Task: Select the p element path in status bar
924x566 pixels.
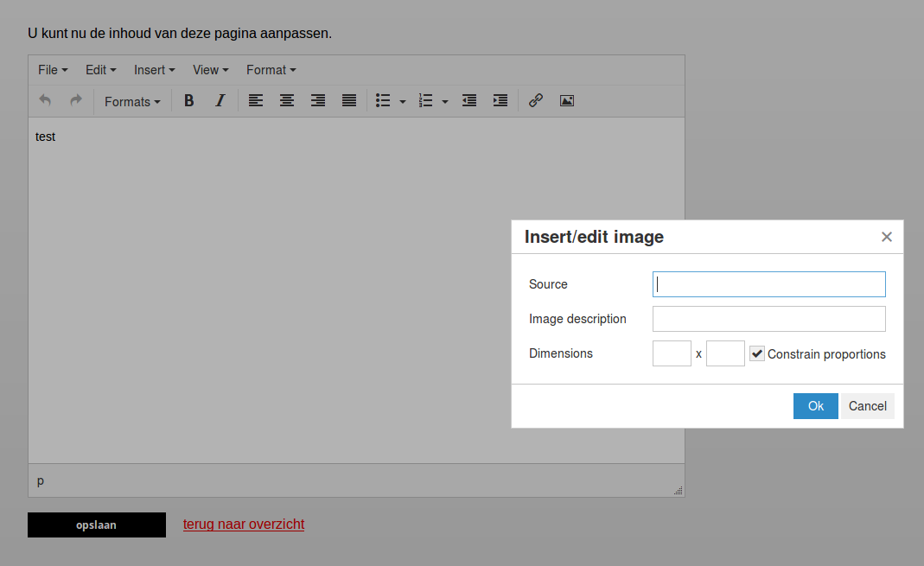Action: [41, 481]
